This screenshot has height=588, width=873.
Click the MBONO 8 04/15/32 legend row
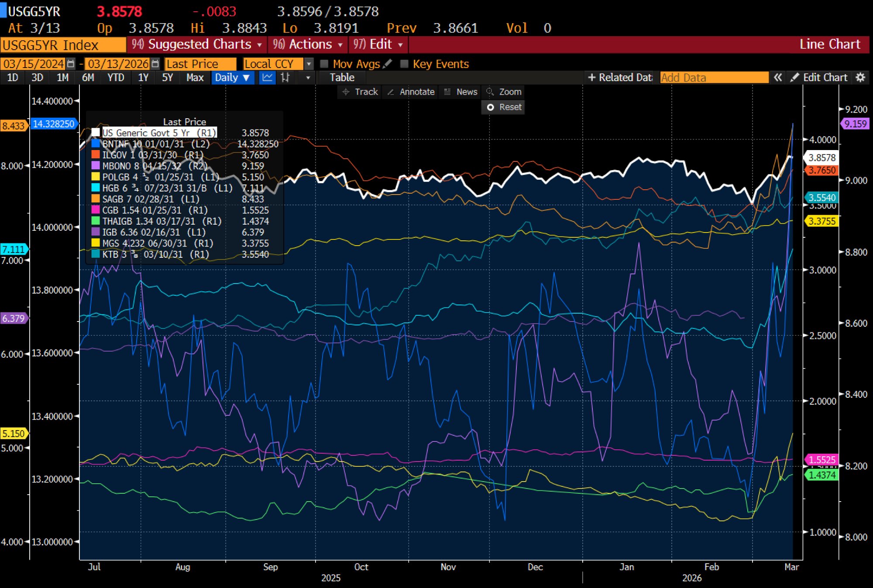click(x=185, y=166)
